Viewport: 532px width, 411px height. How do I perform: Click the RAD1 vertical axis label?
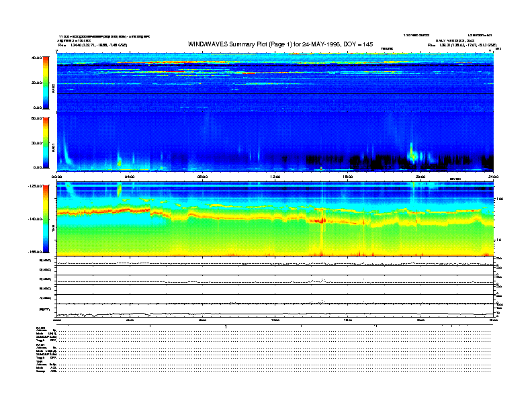pos(53,148)
